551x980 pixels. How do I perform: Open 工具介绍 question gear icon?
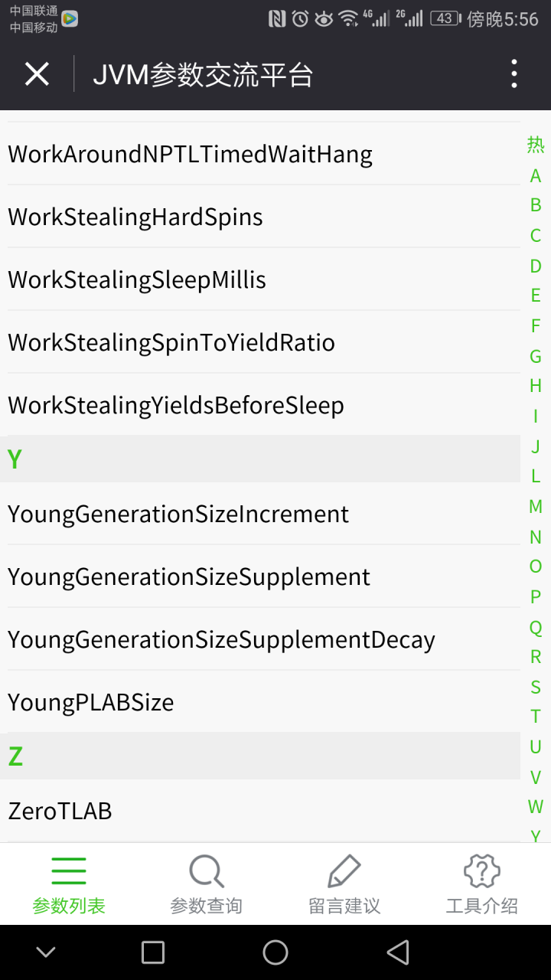482,871
